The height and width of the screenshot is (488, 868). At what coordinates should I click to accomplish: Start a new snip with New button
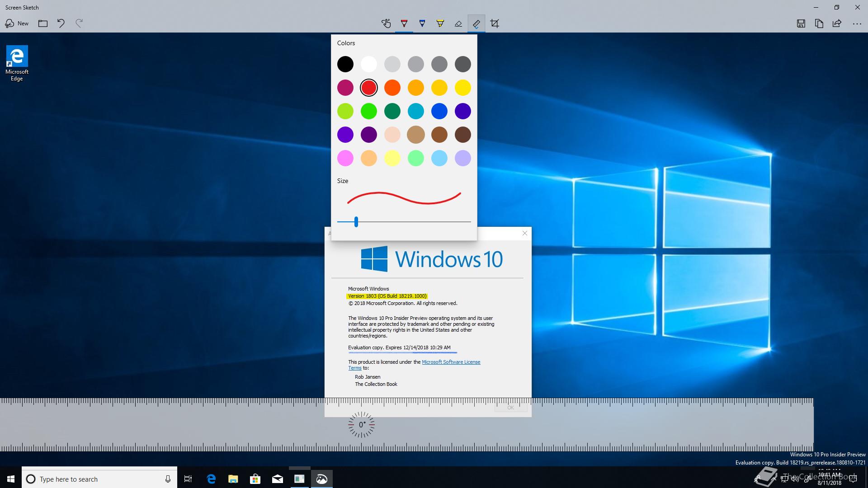17,23
